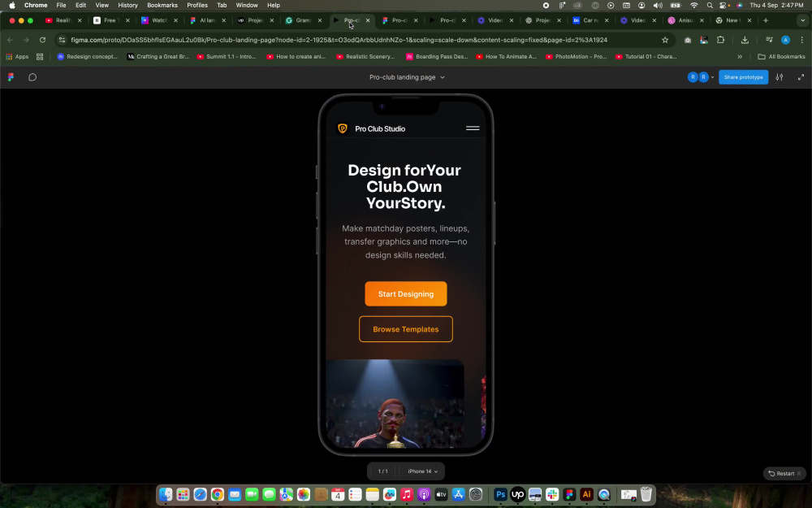This screenshot has height=508, width=812.
Task: Open the All Bookmarks folder
Action: point(781,57)
